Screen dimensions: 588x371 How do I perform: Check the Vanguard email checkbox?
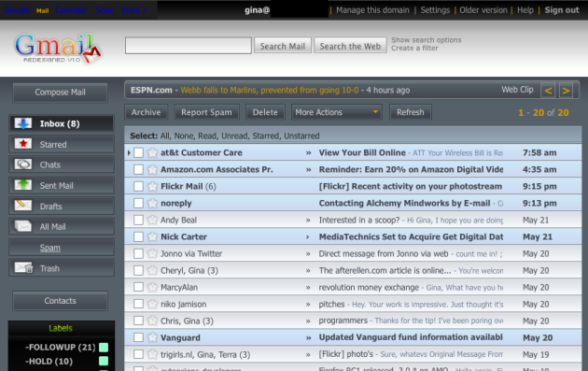click(138, 337)
